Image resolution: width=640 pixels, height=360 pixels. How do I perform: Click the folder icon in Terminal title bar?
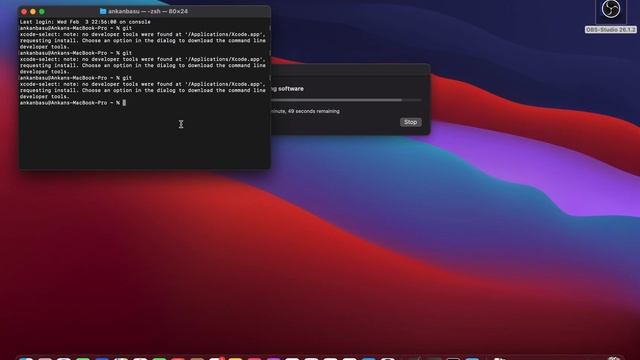coord(103,11)
